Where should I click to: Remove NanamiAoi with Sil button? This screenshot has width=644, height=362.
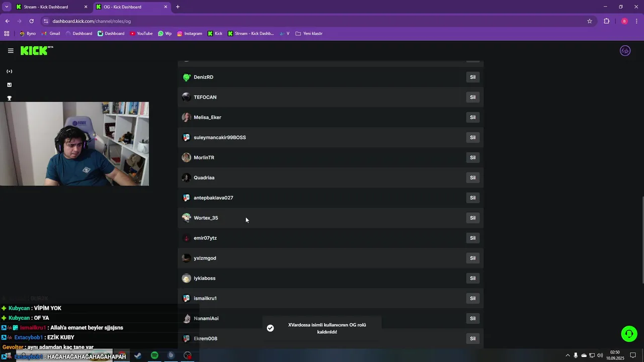coord(472,318)
